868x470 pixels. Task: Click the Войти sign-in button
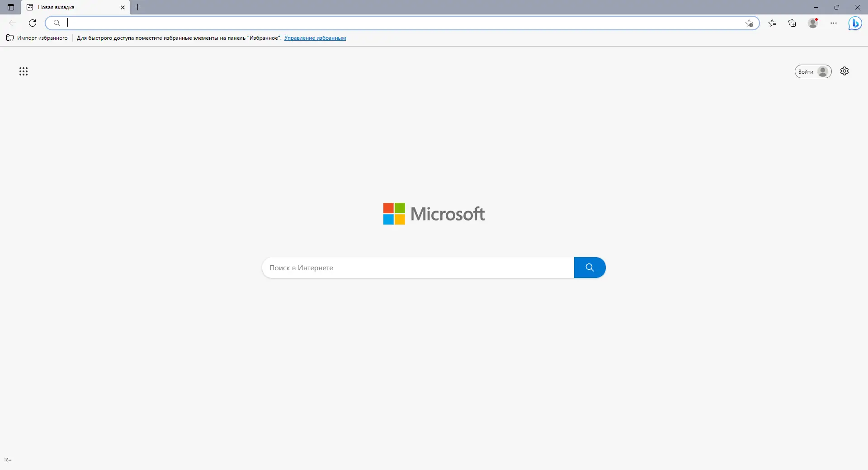[x=813, y=71]
